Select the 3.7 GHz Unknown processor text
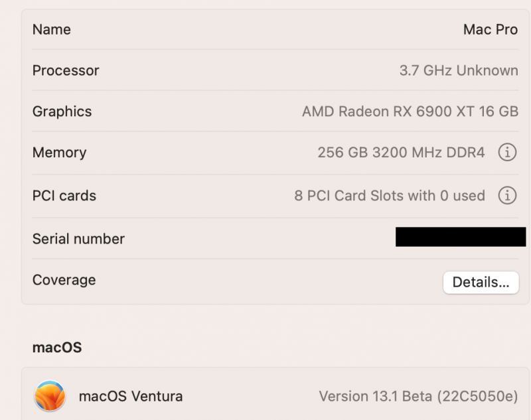Screen dimensions: 531x420 (x=459, y=70)
